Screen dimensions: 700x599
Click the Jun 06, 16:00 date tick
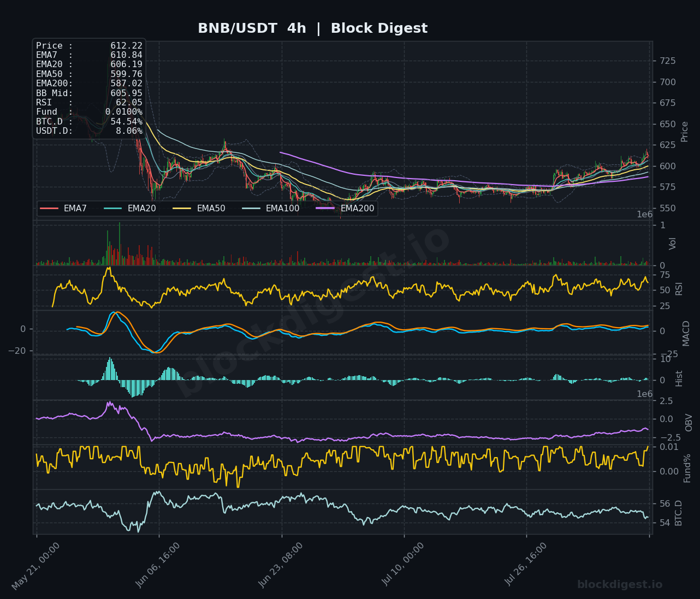tap(158, 565)
